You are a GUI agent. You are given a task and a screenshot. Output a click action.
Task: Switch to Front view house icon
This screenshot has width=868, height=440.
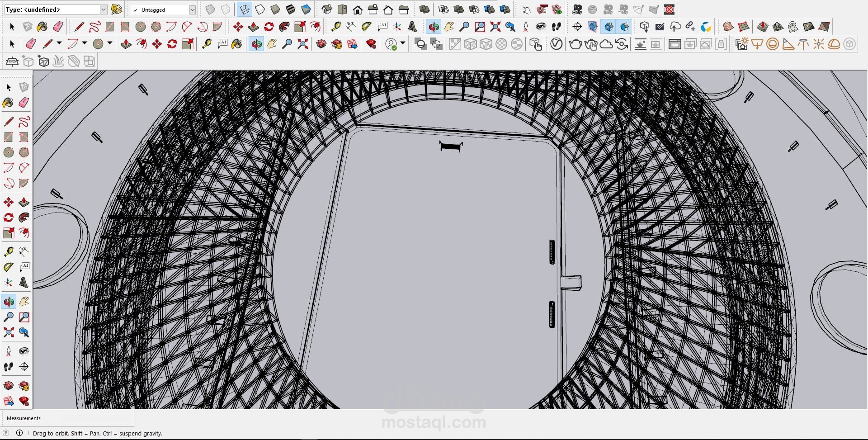(x=358, y=9)
